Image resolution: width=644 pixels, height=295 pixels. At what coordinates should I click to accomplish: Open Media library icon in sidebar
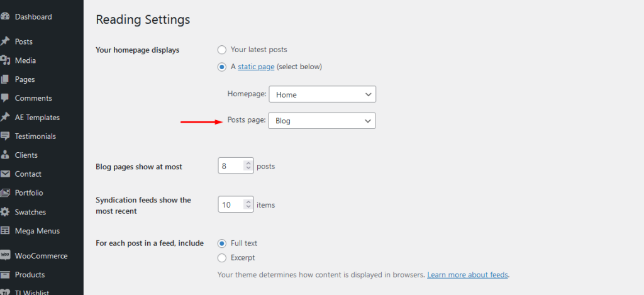pyautogui.click(x=4, y=60)
